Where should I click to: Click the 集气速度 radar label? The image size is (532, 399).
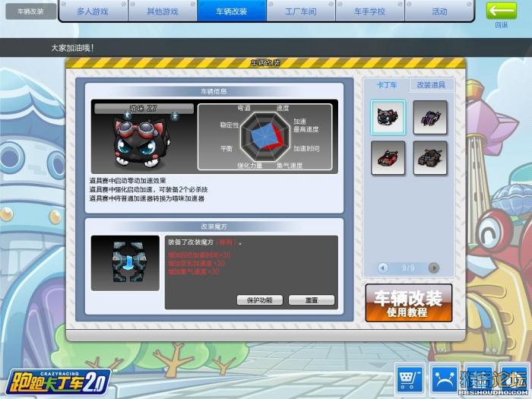click(x=290, y=165)
